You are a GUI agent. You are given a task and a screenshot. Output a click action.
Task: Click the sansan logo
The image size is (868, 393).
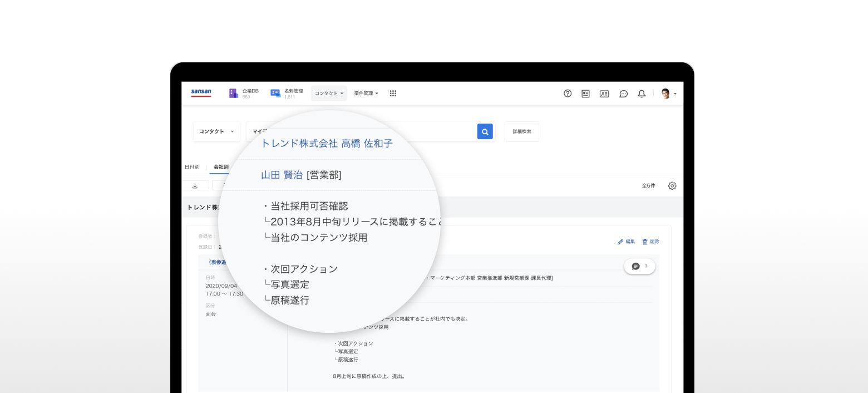[201, 93]
